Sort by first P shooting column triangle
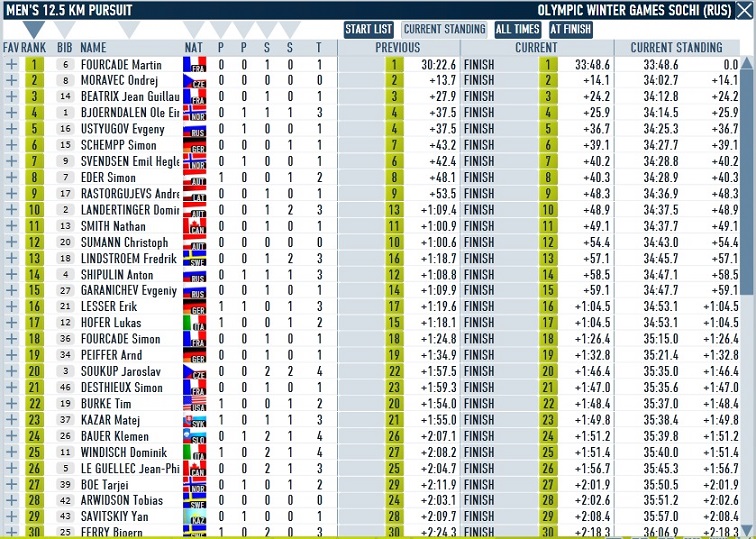Screen dimensions: 756x539 [221, 29]
